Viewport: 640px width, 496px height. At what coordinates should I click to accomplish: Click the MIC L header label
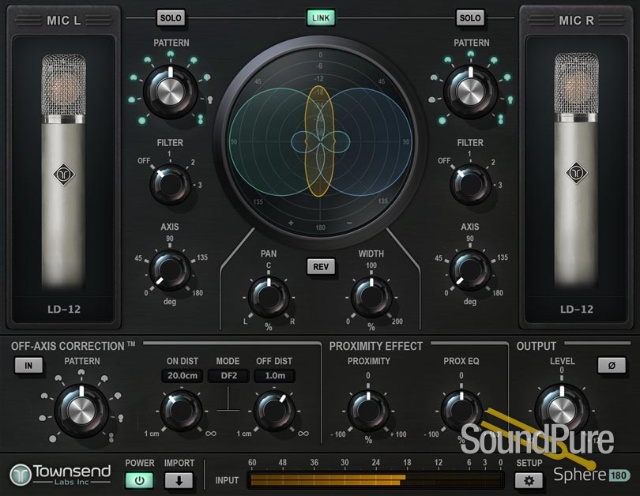[64, 20]
